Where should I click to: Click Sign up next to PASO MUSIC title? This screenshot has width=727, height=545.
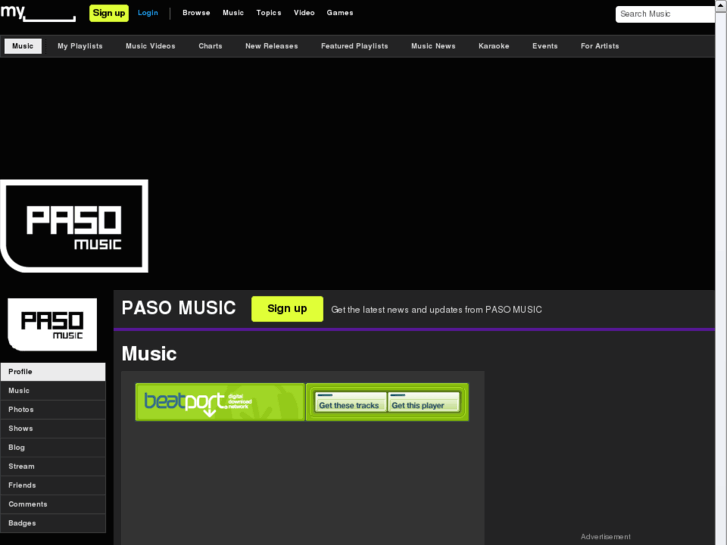click(287, 309)
